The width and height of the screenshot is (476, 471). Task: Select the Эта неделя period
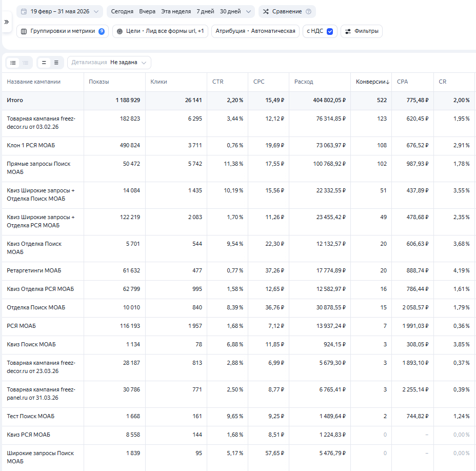point(176,11)
